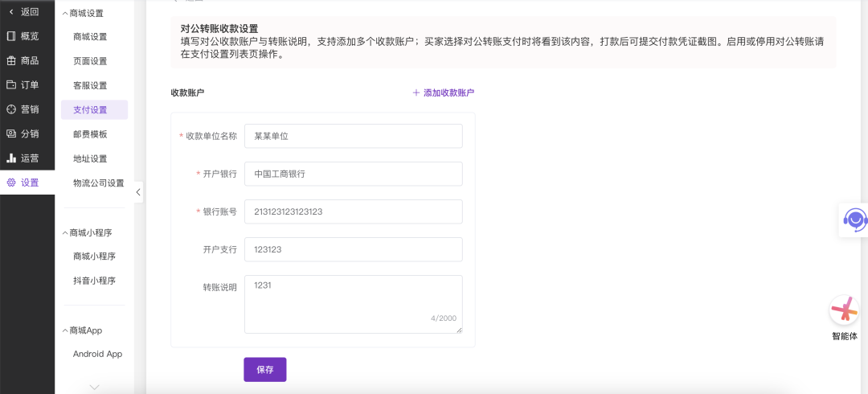Click the 设置 gear icon
868x394 pixels.
coord(11,183)
